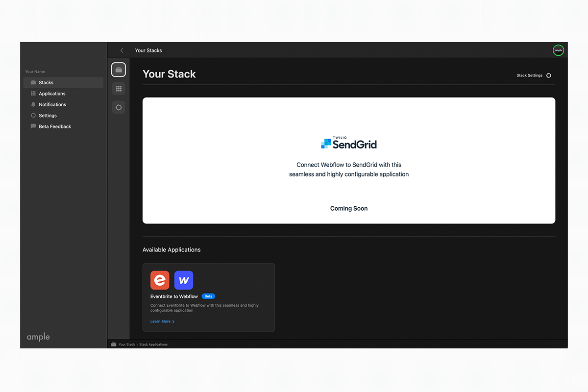Click the Eventbrite app icon
Image resolution: width=588 pixels, height=392 pixels.
(x=160, y=280)
